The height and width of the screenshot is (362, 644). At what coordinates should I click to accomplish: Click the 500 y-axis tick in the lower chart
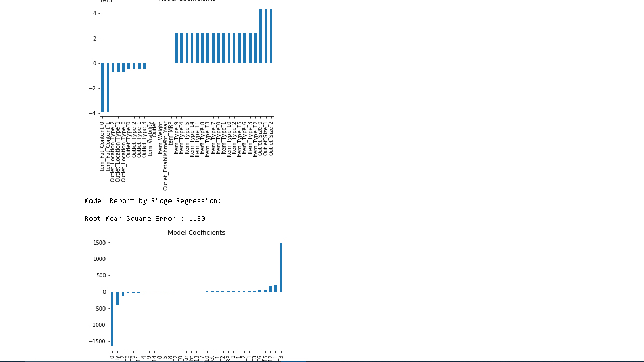[101, 275]
